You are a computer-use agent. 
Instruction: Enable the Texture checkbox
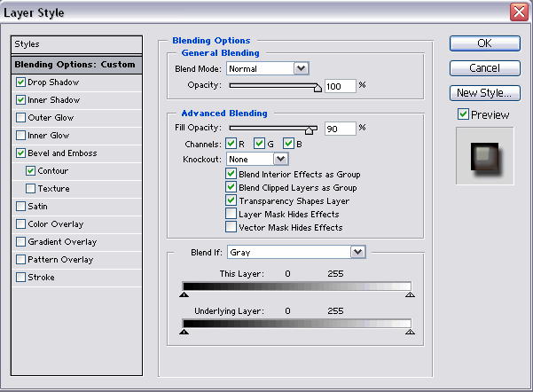pos(30,188)
